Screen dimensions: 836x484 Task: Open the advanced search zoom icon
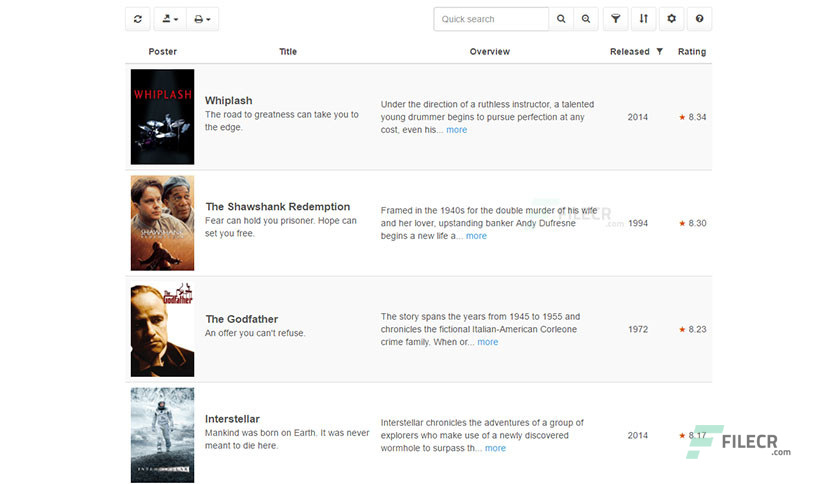586,19
